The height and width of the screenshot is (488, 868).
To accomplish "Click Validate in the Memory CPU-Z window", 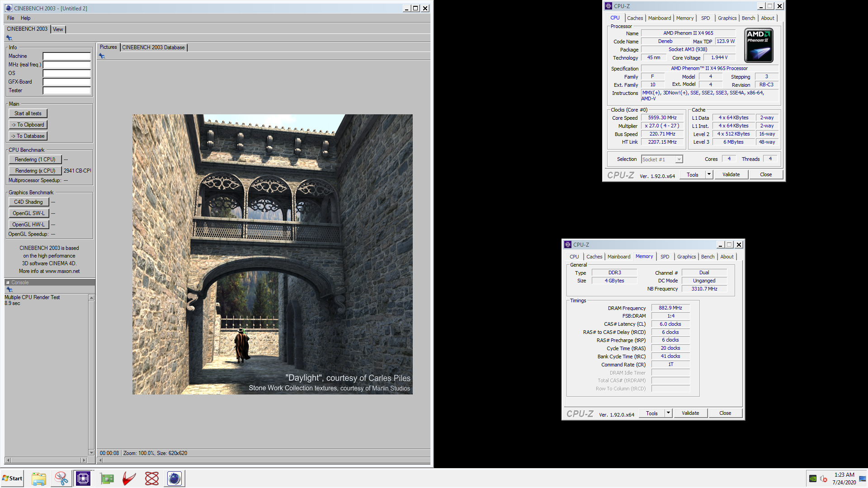I will pyautogui.click(x=690, y=413).
